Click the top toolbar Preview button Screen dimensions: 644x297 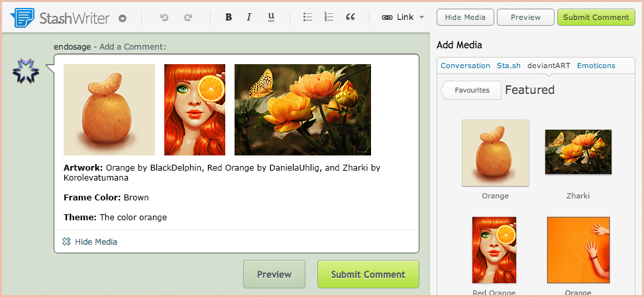coord(525,17)
